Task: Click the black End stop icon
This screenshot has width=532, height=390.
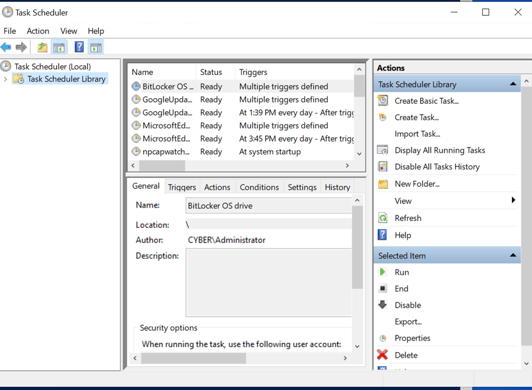Action: (382, 288)
